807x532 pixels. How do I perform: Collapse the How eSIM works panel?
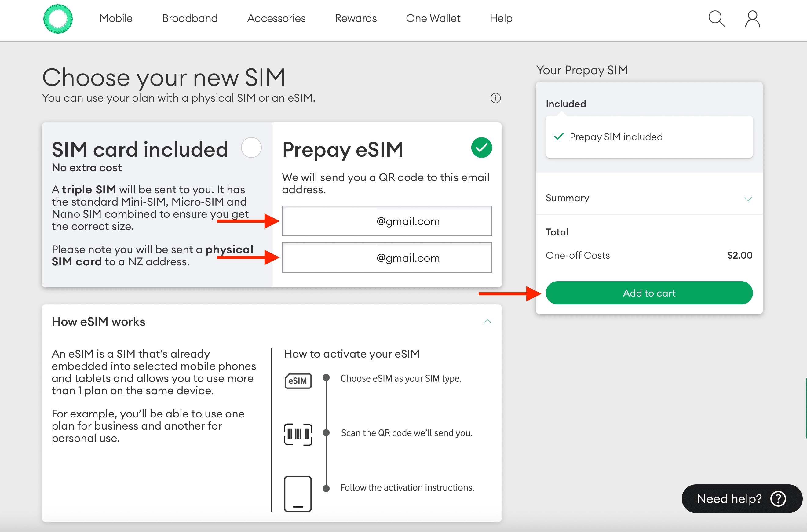tap(487, 321)
